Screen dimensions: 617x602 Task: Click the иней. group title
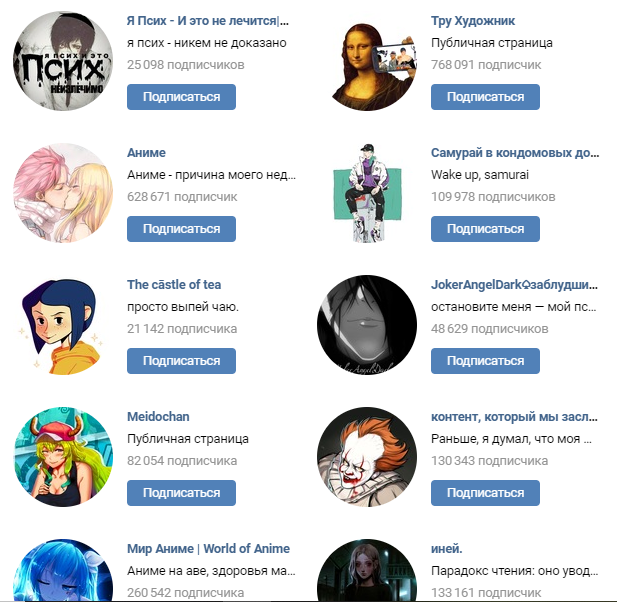coord(447,548)
